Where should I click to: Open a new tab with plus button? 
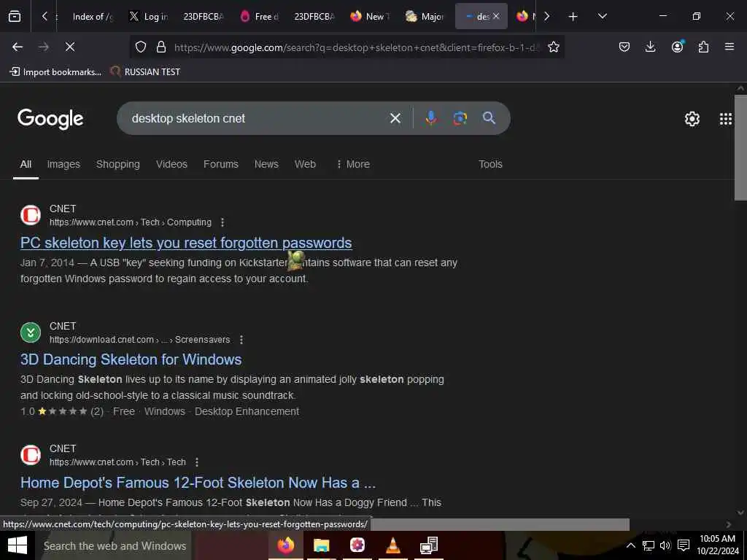point(573,17)
